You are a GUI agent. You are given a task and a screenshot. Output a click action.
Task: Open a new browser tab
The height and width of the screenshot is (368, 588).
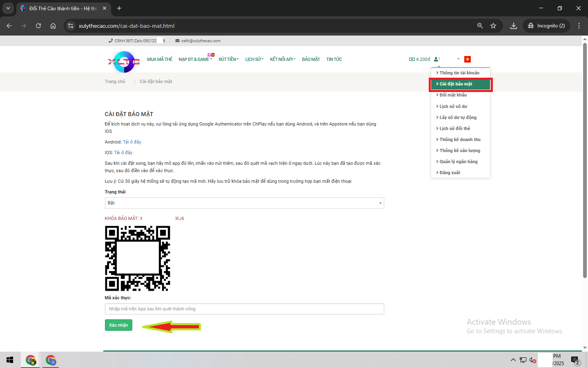[119, 8]
